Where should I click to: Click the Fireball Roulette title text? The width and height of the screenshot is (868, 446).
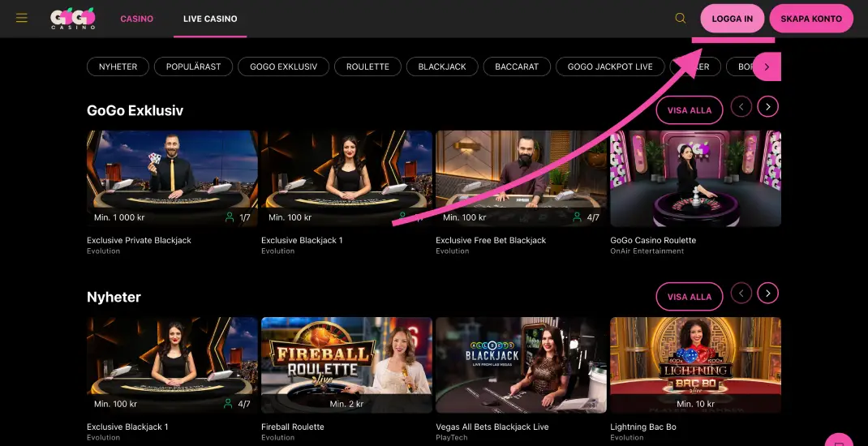point(293,427)
